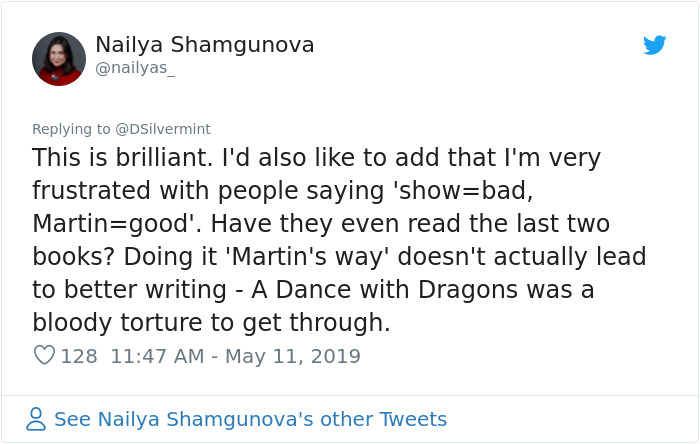Click the 128 likes count

click(79, 356)
